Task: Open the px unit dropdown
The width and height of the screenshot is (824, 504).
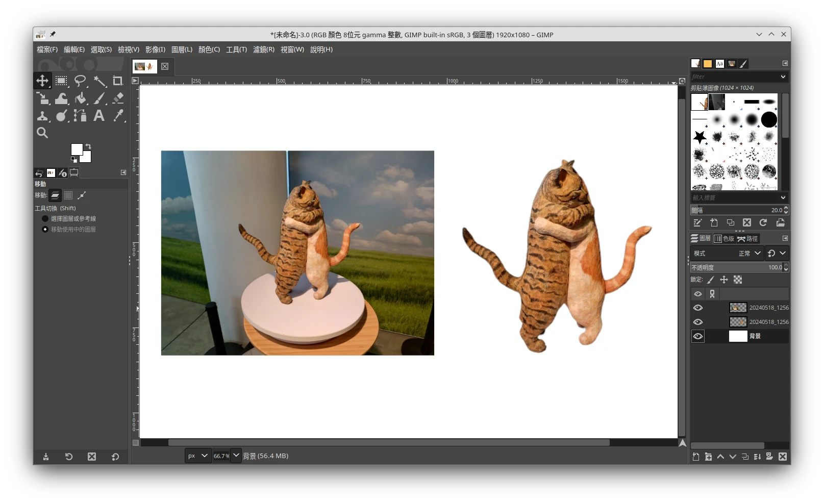Action: [x=198, y=456]
